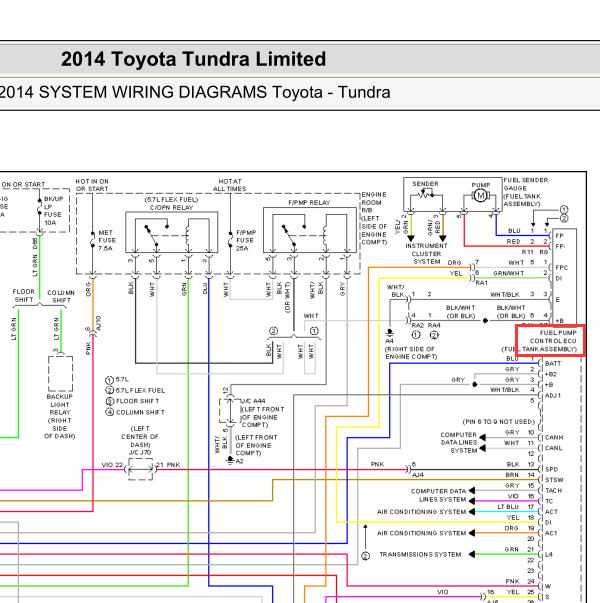This screenshot has width=600, height=603.
Task: Click the ADJ1 terminal label
Action: [553, 395]
